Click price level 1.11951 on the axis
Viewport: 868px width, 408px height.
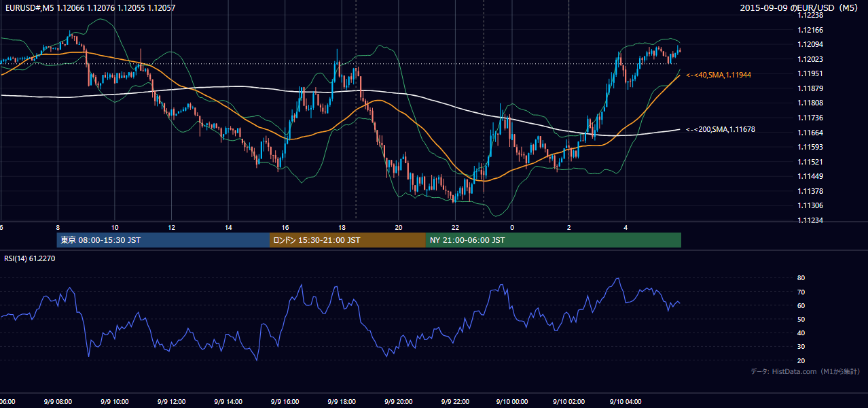click(810, 73)
